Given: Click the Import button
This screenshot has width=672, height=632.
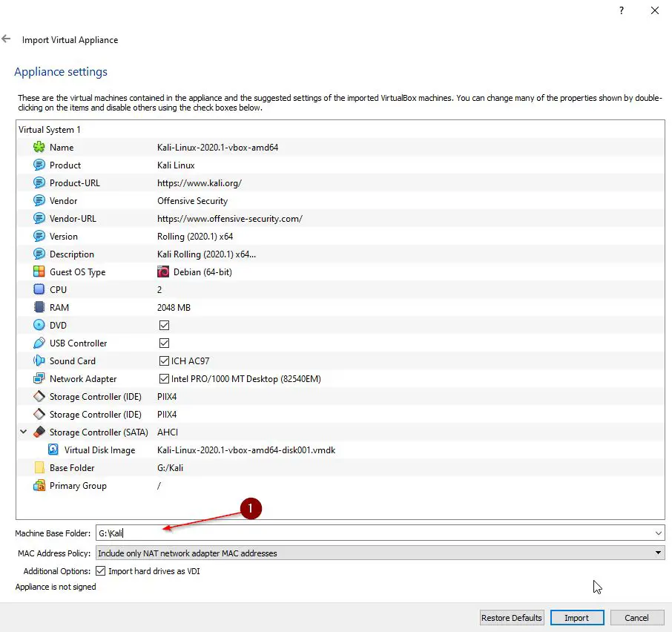Looking at the screenshot, I should click(x=577, y=618).
